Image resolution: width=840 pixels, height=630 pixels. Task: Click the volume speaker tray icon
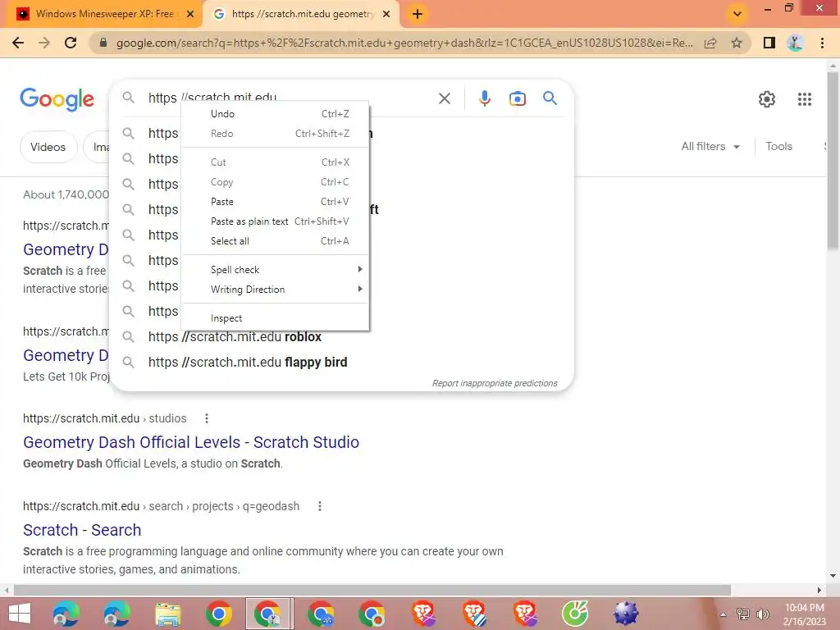point(762,614)
